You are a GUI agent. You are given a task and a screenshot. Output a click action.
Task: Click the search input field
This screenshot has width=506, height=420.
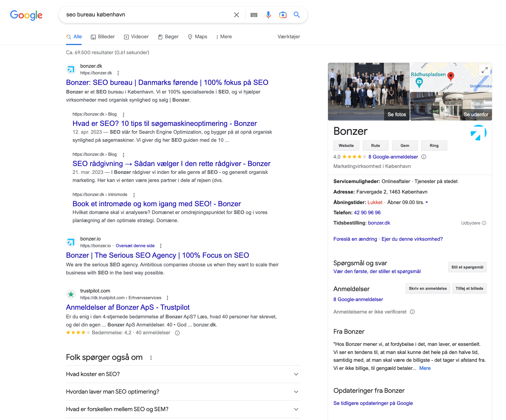click(x=147, y=15)
